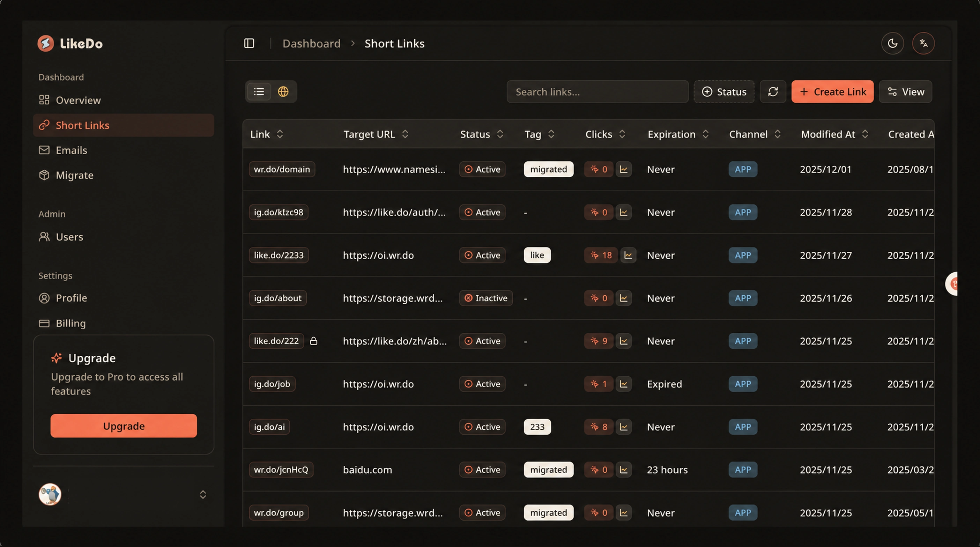Switch to globe map view
Image resolution: width=980 pixels, height=547 pixels.
(x=283, y=92)
